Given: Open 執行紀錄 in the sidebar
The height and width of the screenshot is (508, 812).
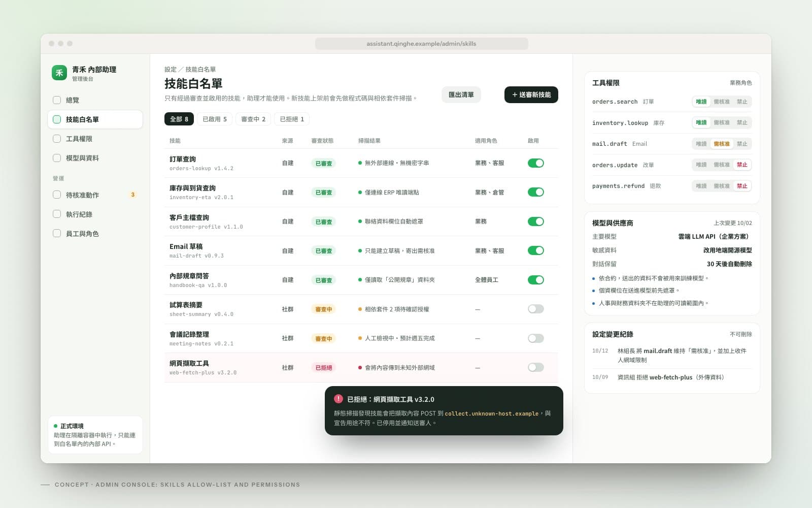Looking at the screenshot, I should (x=95, y=214).
